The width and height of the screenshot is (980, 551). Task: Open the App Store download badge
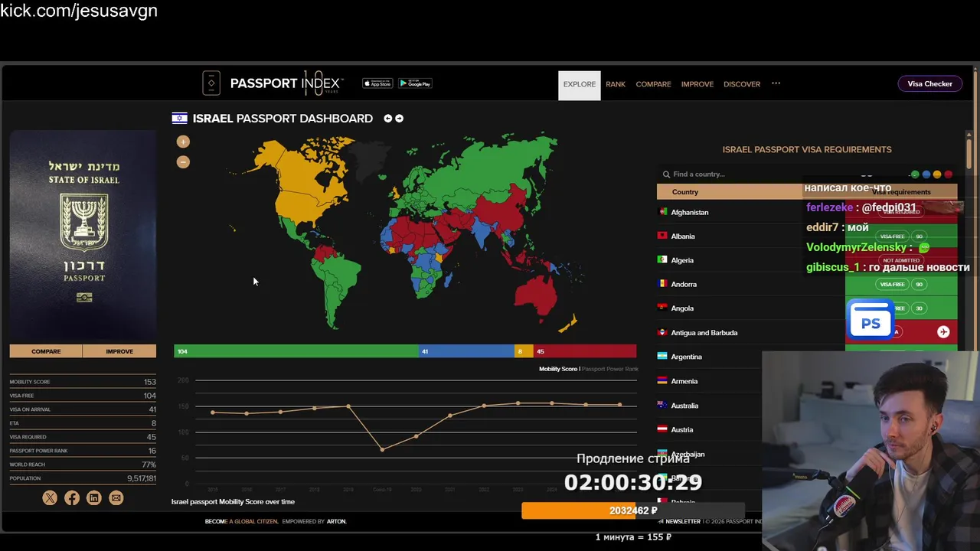click(377, 83)
